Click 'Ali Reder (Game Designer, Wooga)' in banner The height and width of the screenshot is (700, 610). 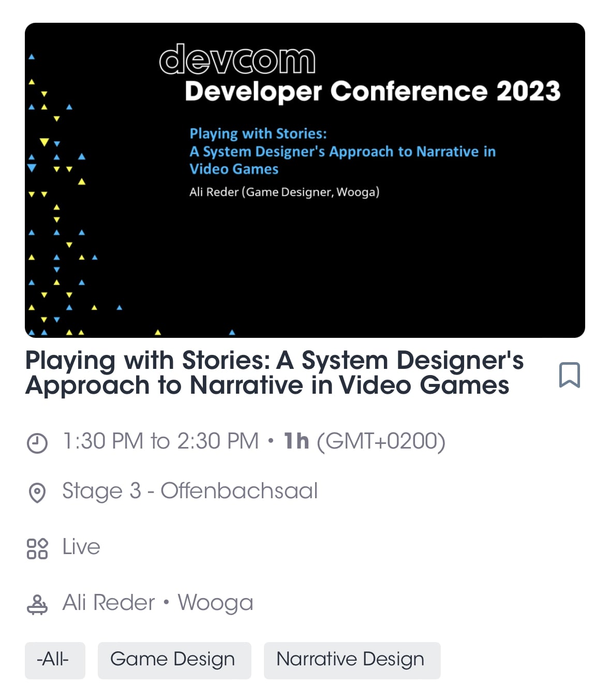[285, 192]
